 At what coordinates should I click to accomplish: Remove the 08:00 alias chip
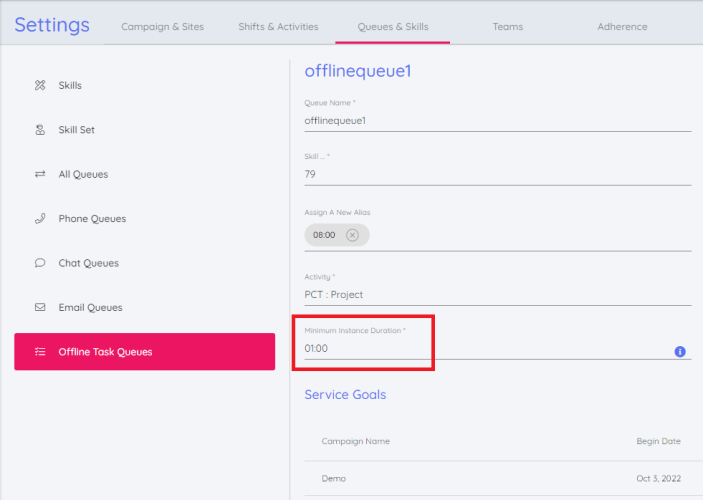tap(352, 235)
